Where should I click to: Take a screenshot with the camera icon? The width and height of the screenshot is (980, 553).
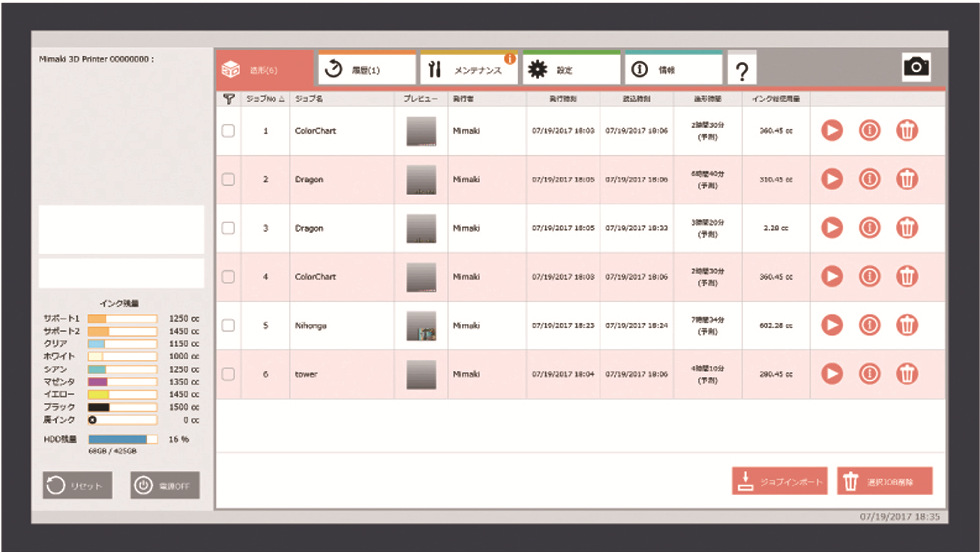(x=916, y=67)
